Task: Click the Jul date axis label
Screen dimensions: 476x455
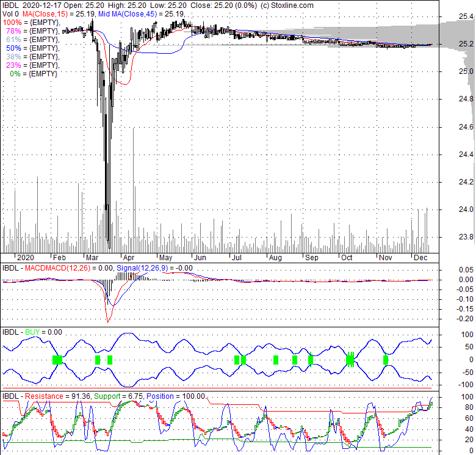Action: 237,258
